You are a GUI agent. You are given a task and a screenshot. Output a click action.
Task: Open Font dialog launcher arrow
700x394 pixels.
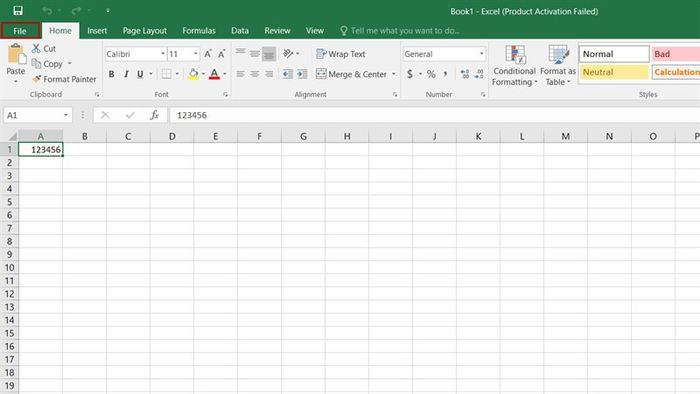point(225,95)
